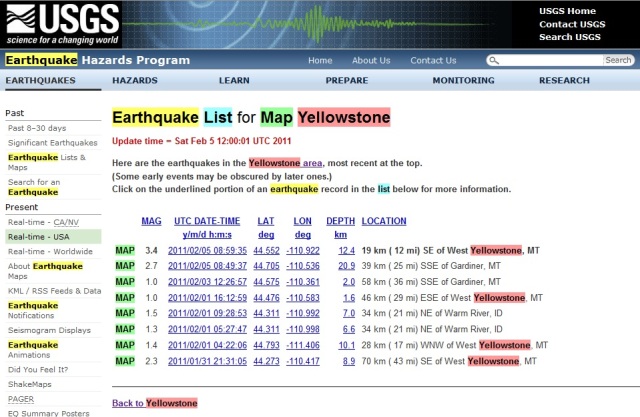
Task: Click MAP for the 2011/01/31 21:31:05 quake
Action: [x=125, y=361]
